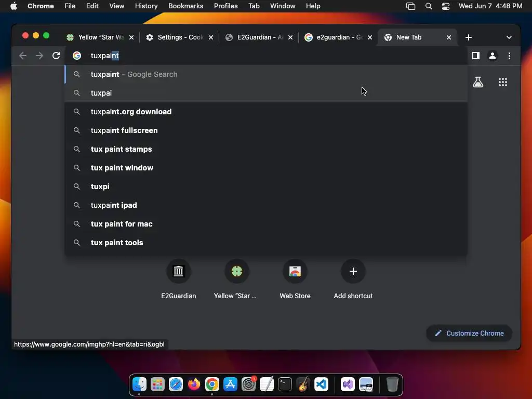
Task: Close the New Tab tab
Action: (x=448, y=37)
